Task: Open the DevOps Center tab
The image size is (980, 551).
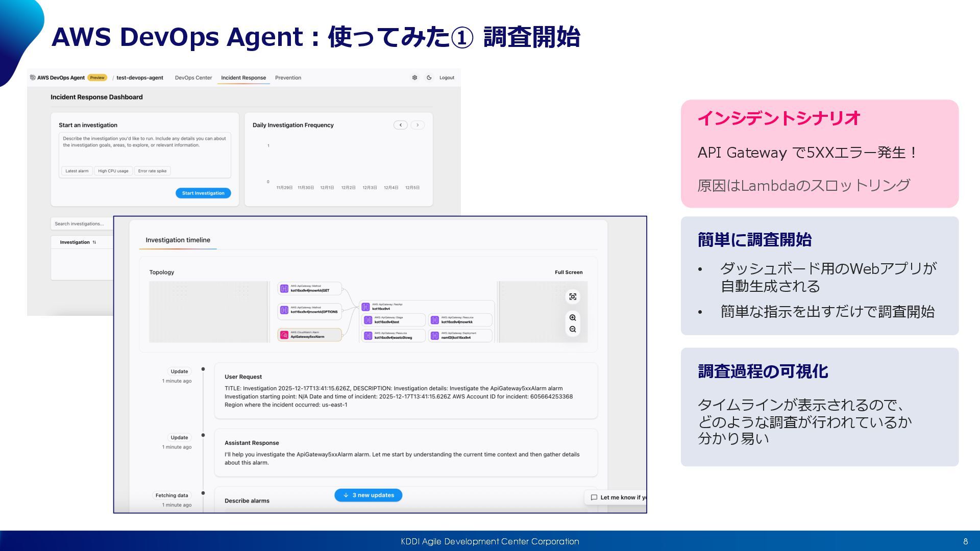Action: coord(193,78)
